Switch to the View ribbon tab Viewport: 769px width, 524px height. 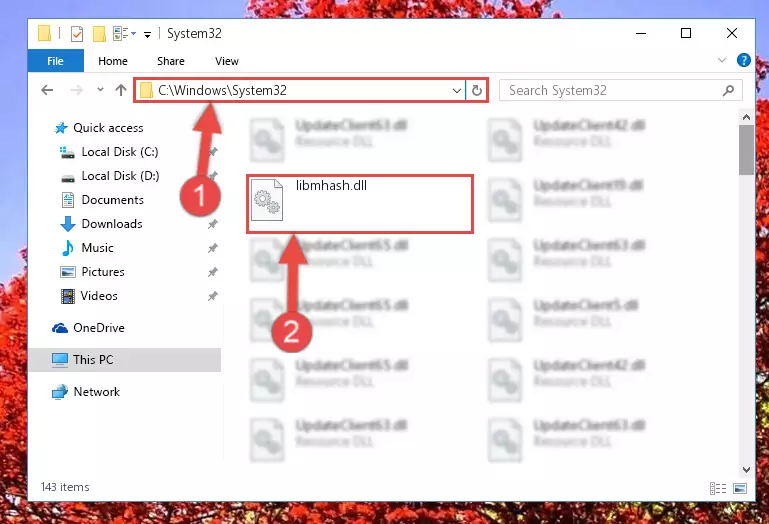(x=227, y=61)
